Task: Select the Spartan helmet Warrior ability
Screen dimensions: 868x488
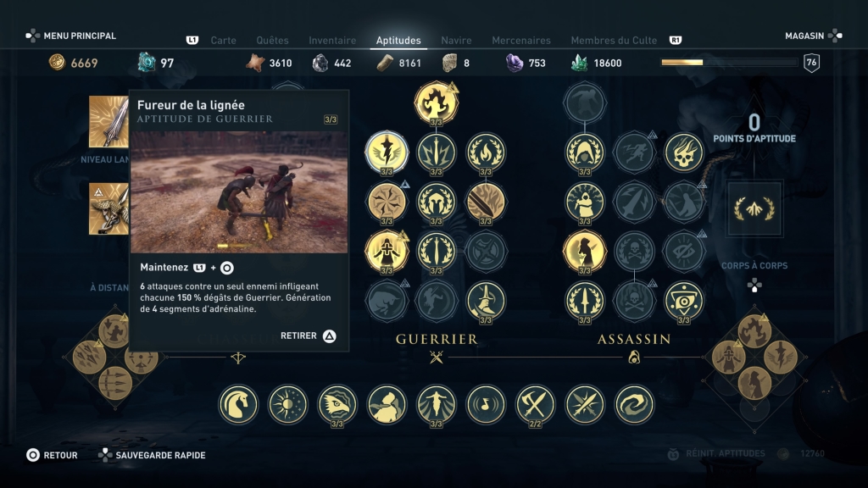Action: (x=437, y=202)
